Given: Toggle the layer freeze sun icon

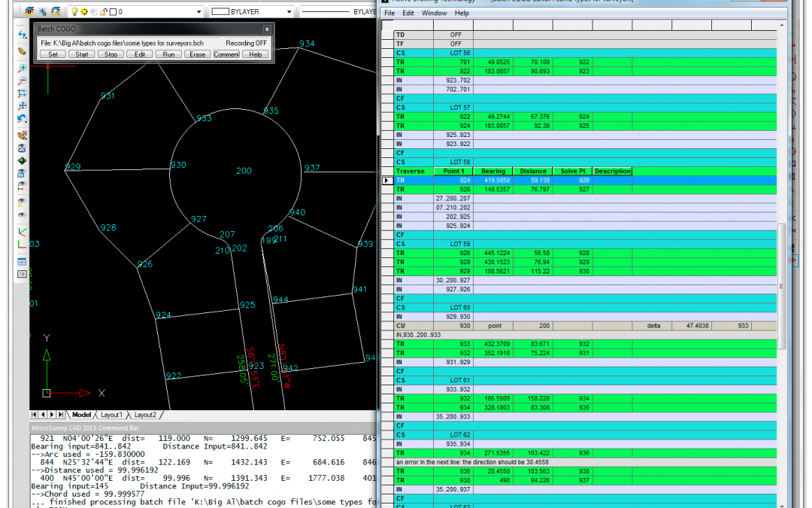Looking at the screenshot, I should point(83,12).
